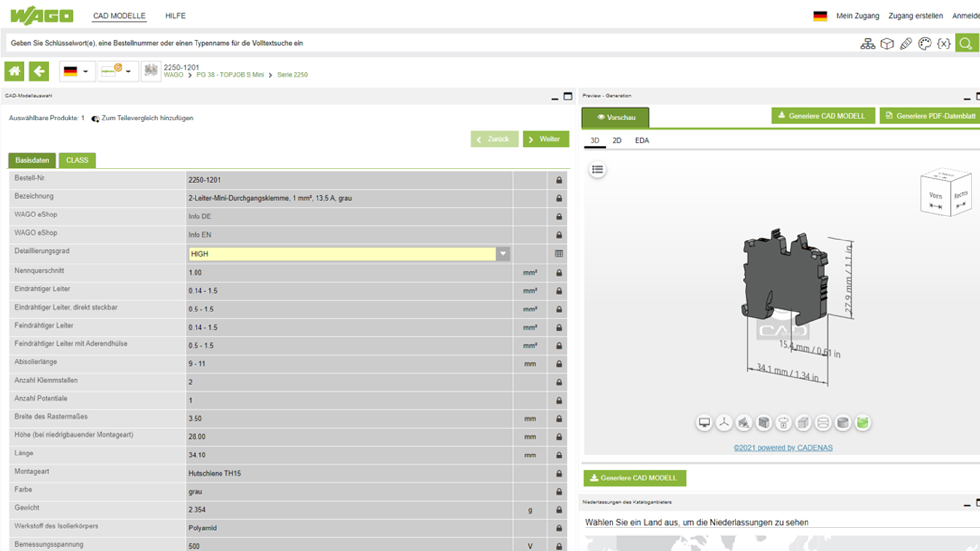Open the variable search {x} icon
The width and height of the screenshot is (980, 551).
click(x=944, y=44)
